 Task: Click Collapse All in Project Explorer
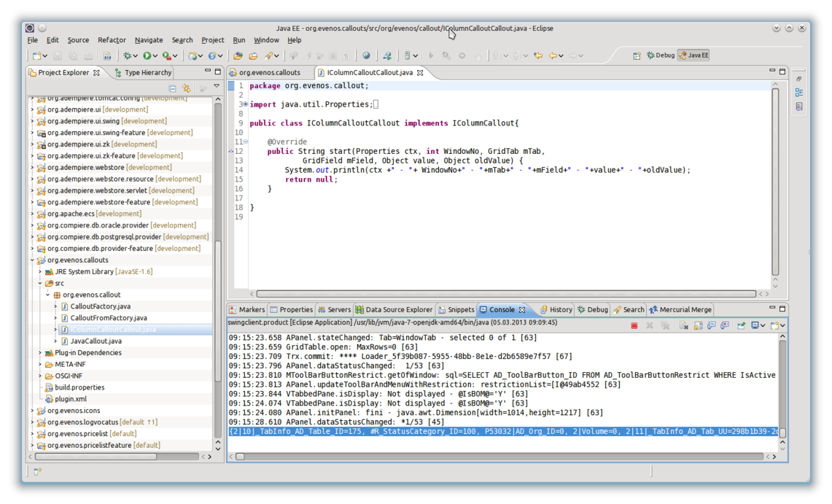click(x=173, y=88)
